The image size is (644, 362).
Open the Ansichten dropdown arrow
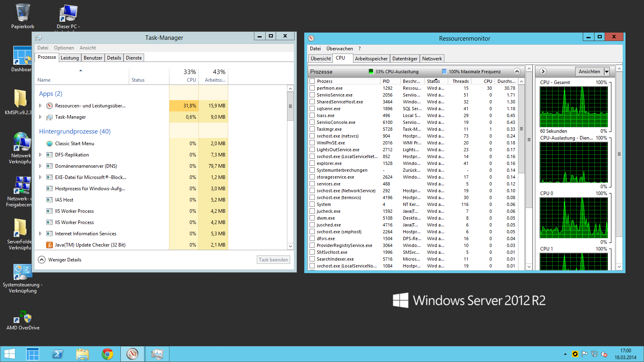coord(607,72)
